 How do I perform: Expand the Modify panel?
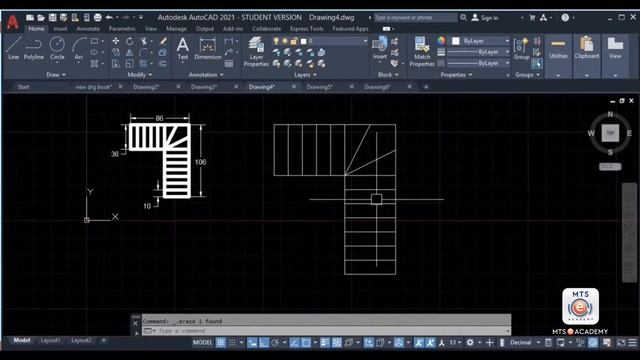[x=140, y=75]
